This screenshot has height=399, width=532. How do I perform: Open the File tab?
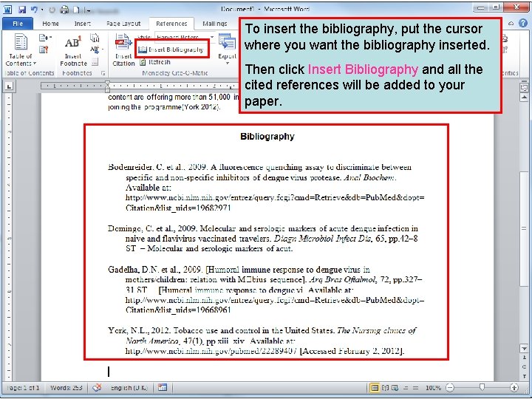[18, 24]
